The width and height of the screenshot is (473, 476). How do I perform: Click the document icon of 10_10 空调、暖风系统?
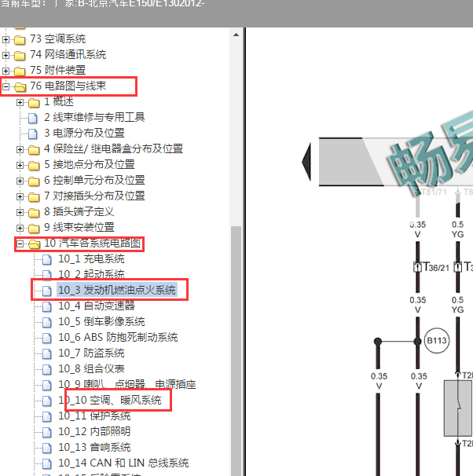(x=47, y=401)
